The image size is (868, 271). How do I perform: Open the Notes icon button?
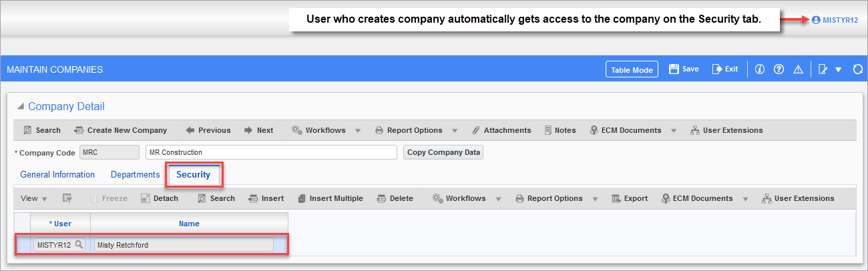pyautogui.click(x=560, y=130)
